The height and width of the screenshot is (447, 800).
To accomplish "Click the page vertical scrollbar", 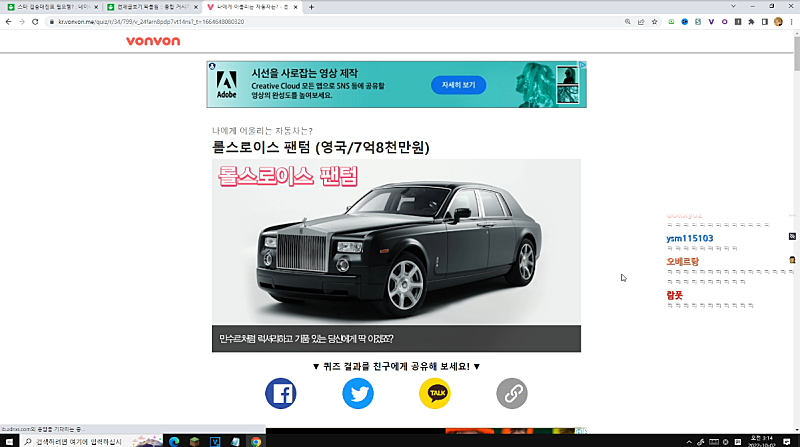I will (796, 54).
